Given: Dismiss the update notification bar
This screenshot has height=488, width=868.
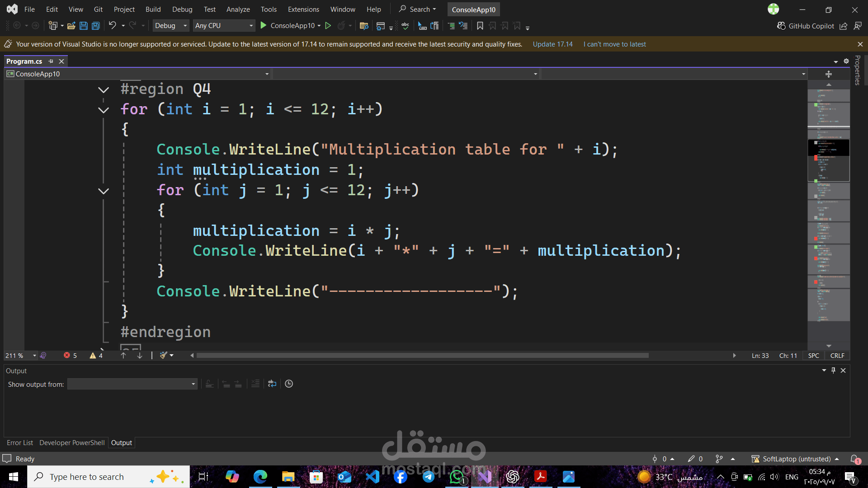Looking at the screenshot, I should [x=860, y=44].
